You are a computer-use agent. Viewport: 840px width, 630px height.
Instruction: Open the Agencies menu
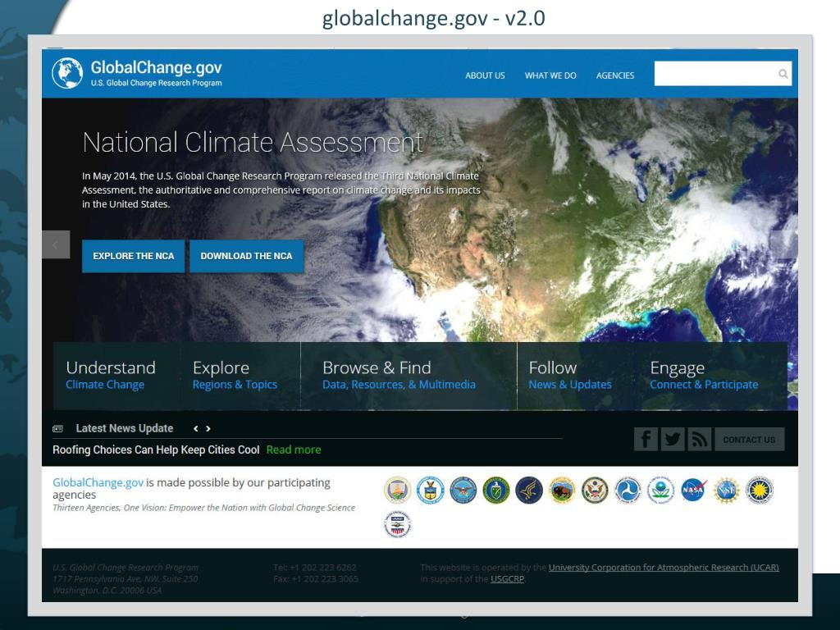tap(615, 75)
